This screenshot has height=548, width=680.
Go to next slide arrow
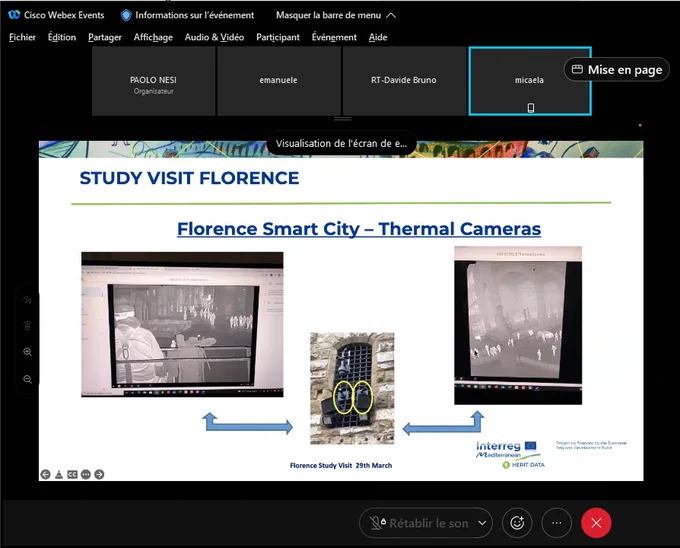(99, 474)
